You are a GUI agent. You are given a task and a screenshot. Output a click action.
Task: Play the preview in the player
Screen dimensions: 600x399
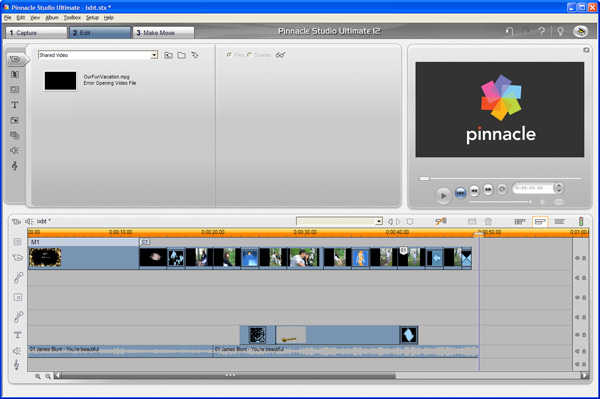click(x=443, y=195)
